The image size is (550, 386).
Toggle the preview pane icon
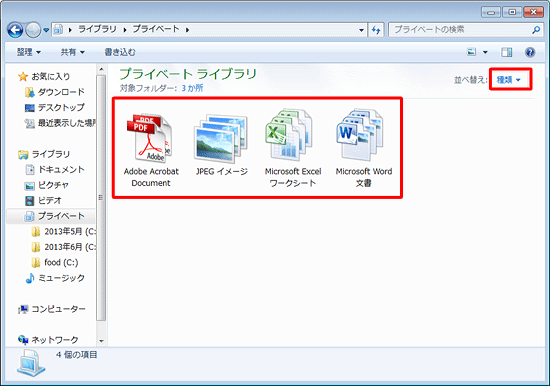[507, 52]
